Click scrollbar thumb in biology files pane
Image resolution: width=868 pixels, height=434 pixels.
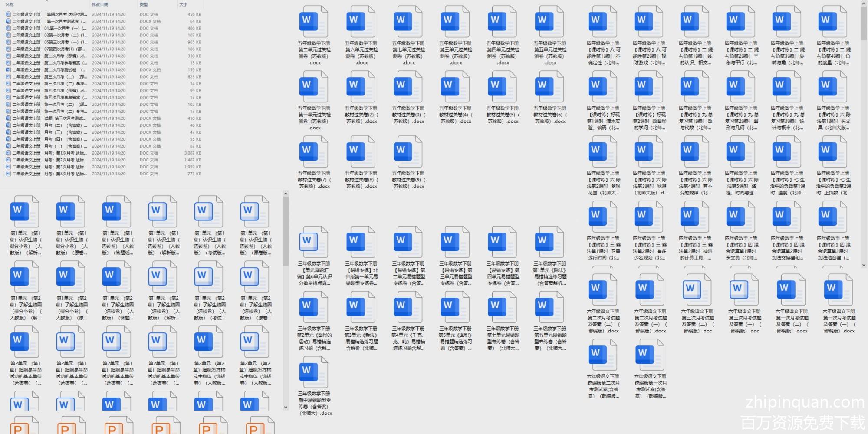pyautogui.click(x=286, y=230)
